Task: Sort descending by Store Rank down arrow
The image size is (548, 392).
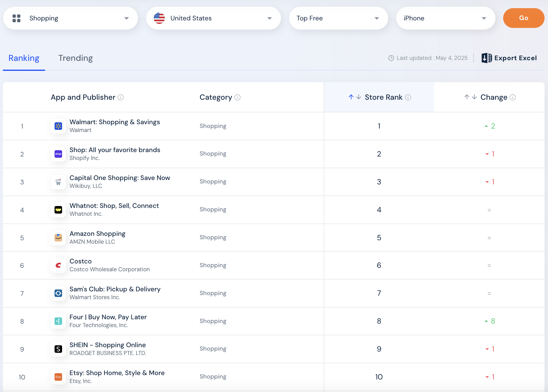Action: point(359,97)
